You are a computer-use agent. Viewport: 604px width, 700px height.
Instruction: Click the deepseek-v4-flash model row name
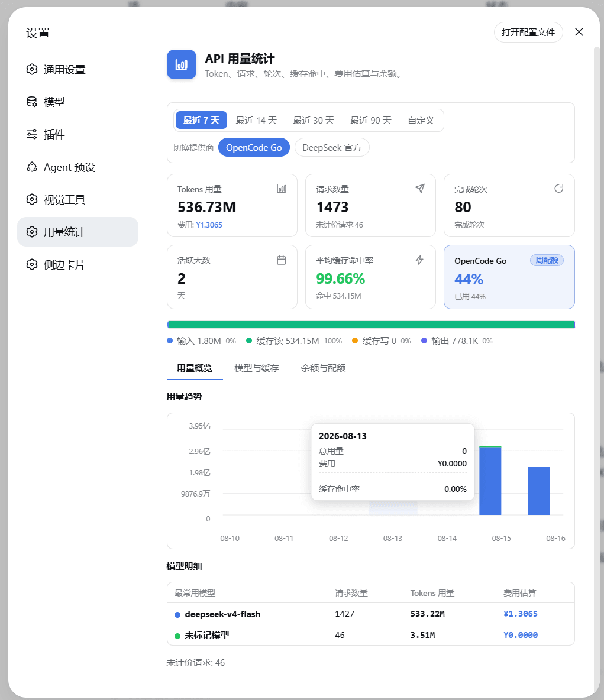pos(222,614)
